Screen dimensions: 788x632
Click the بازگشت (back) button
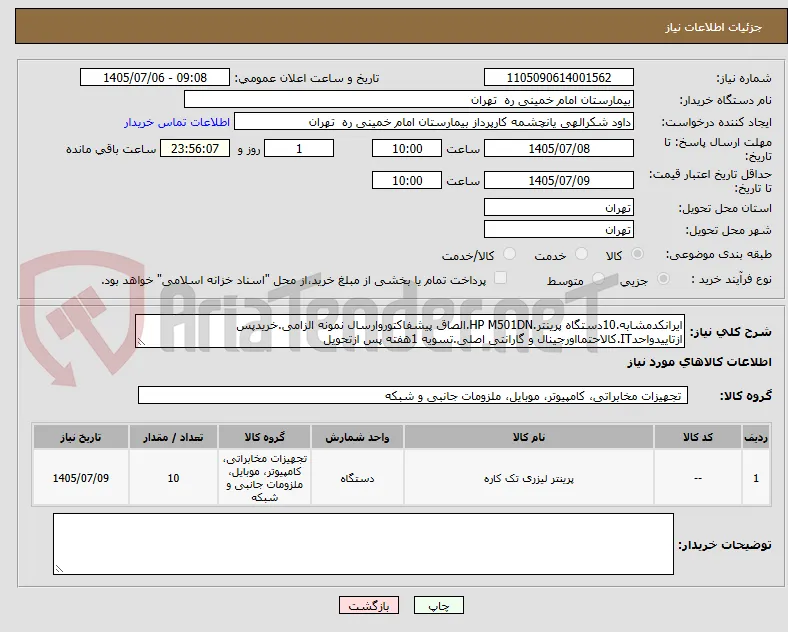(x=369, y=605)
